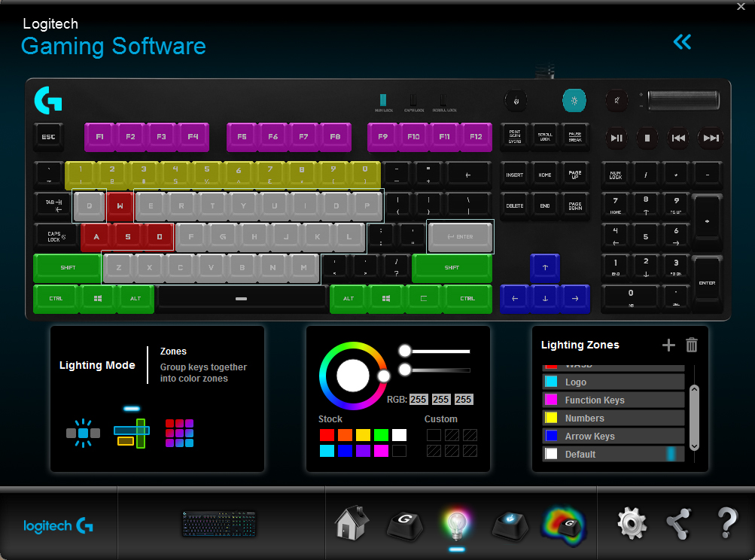Click the first empty custom color slot
755x560 pixels.
pos(434,435)
